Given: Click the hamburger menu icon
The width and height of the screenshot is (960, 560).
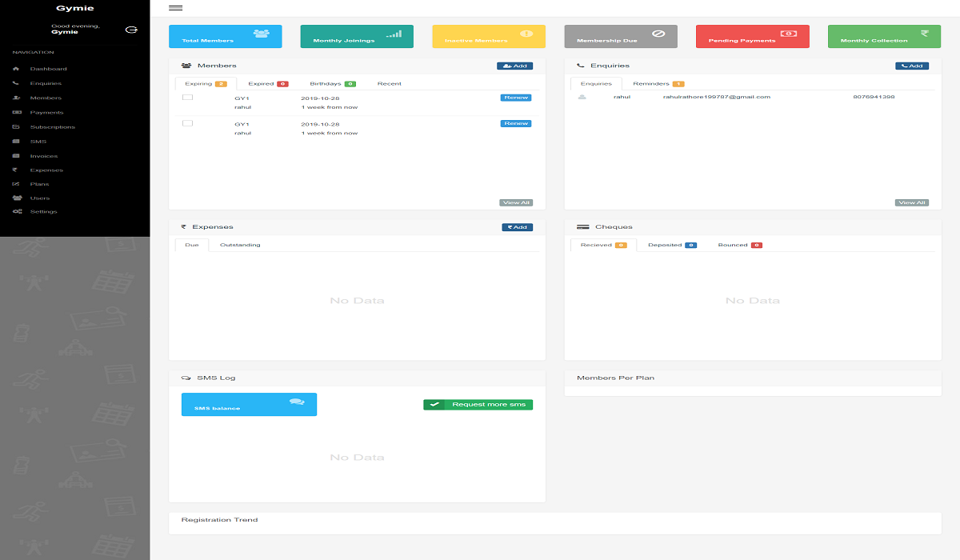Looking at the screenshot, I should click(x=175, y=8).
